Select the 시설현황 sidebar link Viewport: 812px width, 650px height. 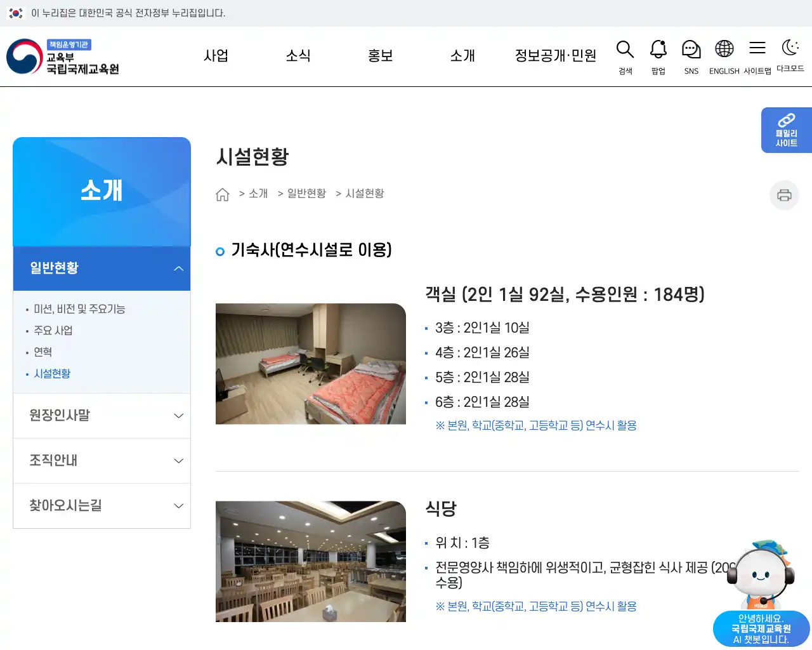pyautogui.click(x=52, y=374)
